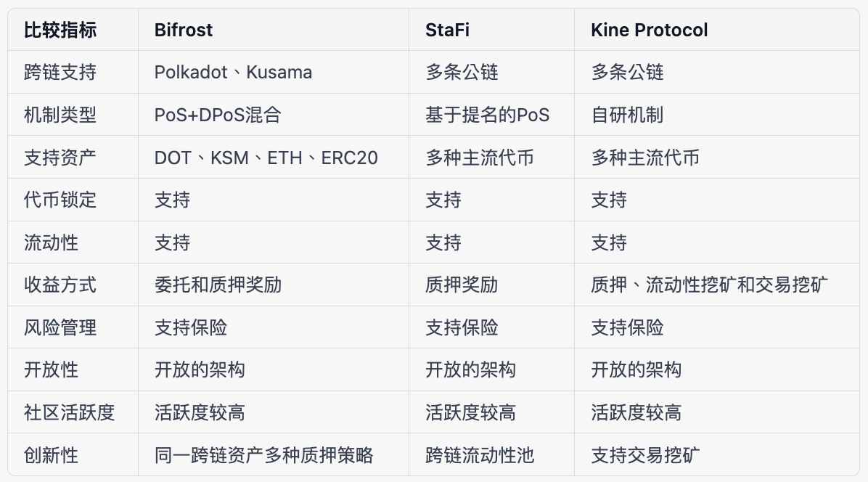Select the 质押、流动性挖矿和交易挖矿 cell
This screenshot has width=868, height=482.
(709, 285)
